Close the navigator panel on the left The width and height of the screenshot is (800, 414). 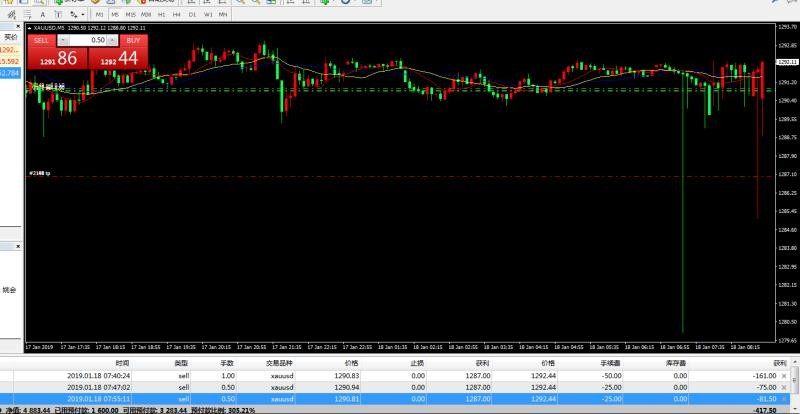(18, 247)
